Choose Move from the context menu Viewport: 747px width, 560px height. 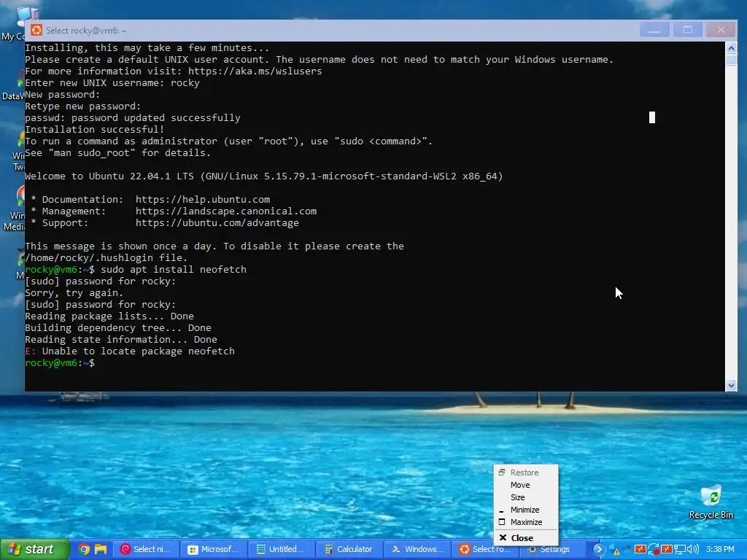coord(526,485)
